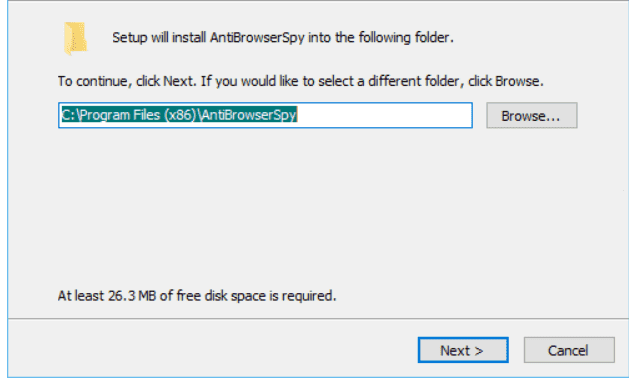
Task: Click the 'C:' drive letter in the path field
Action: point(67,115)
